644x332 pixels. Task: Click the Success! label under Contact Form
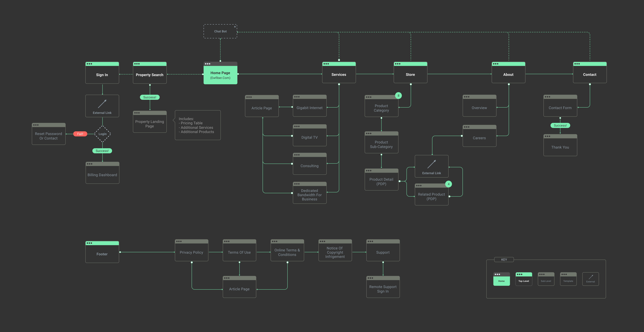[x=560, y=126]
